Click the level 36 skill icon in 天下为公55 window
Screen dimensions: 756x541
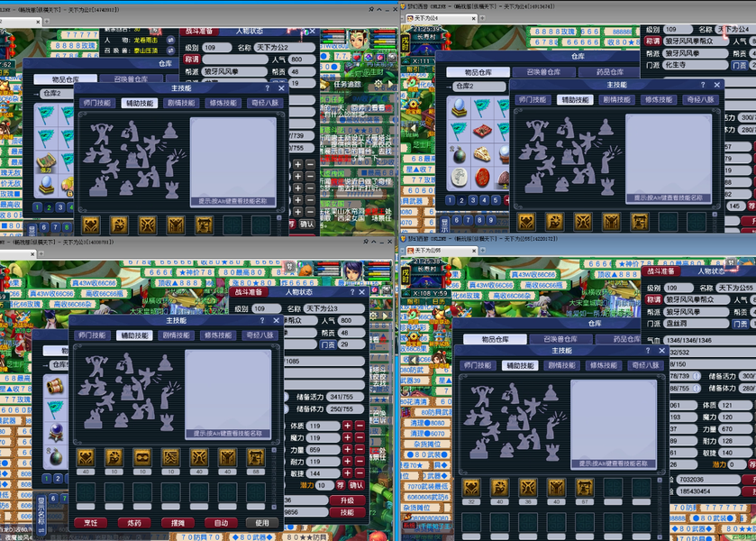click(528, 488)
